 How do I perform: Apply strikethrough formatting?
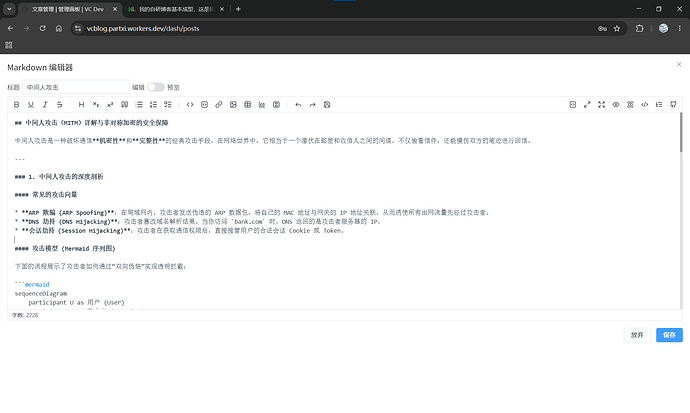(x=59, y=105)
